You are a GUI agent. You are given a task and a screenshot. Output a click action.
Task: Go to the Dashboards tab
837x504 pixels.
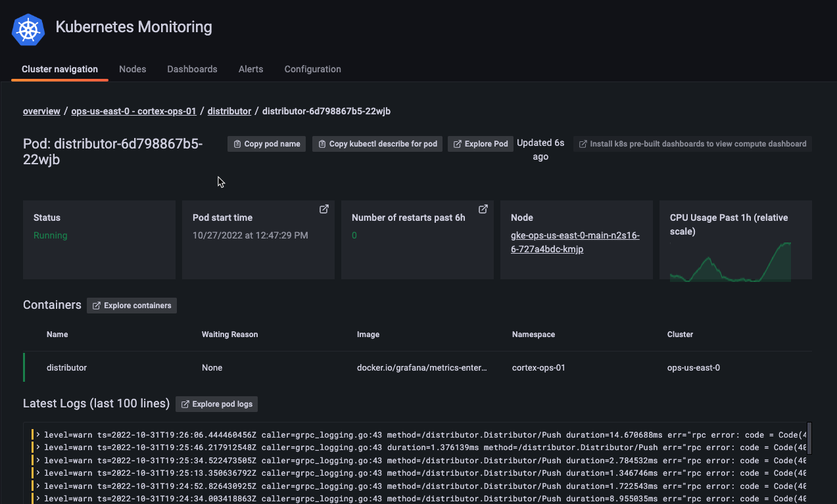[192, 69]
